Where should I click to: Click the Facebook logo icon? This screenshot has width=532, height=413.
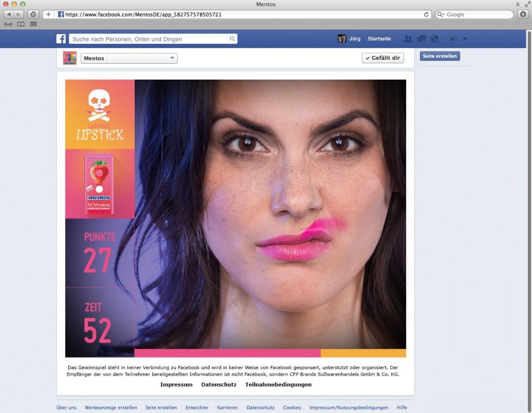61,39
